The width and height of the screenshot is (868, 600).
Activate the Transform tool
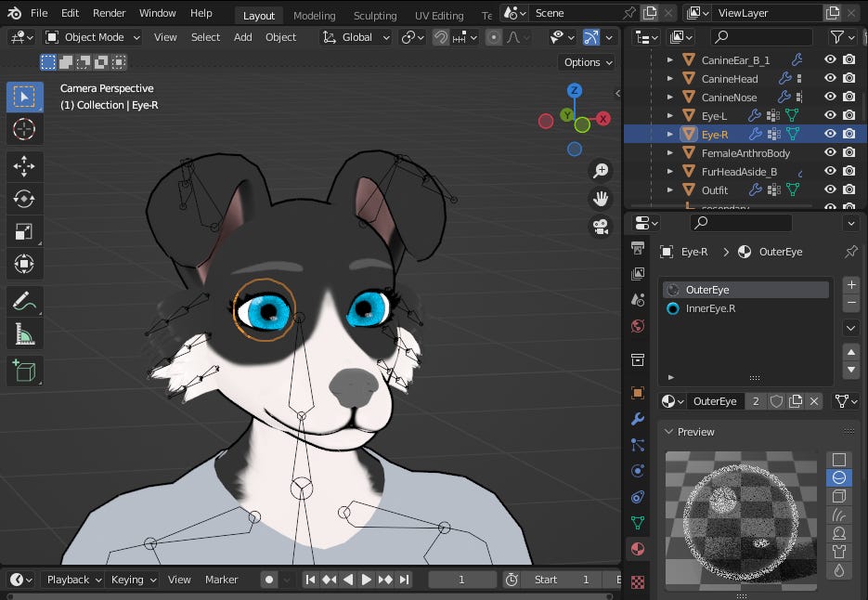tap(24, 264)
